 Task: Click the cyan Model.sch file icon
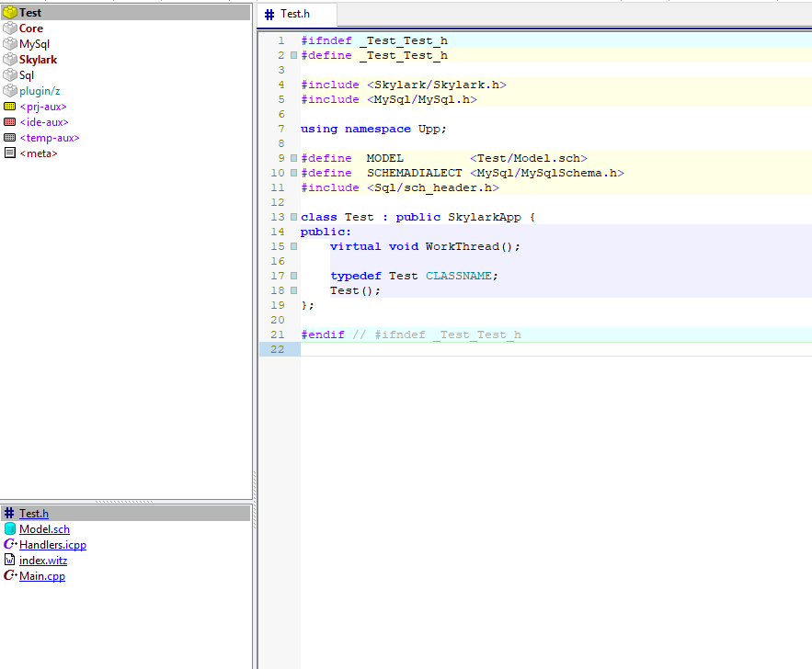10,529
